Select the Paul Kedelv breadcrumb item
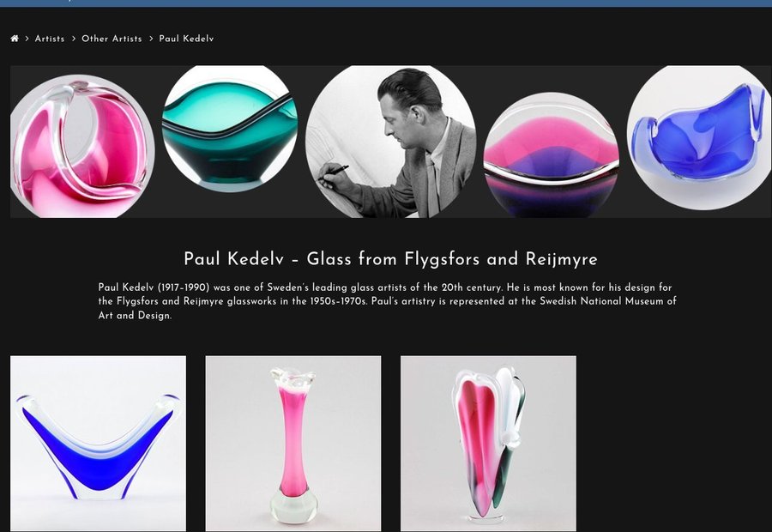The width and height of the screenshot is (772, 532). [187, 39]
